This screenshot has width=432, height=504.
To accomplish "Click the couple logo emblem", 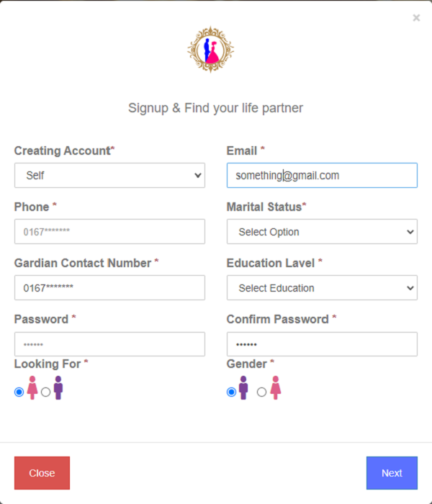I will pyautogui.click(x=211, y=50).
